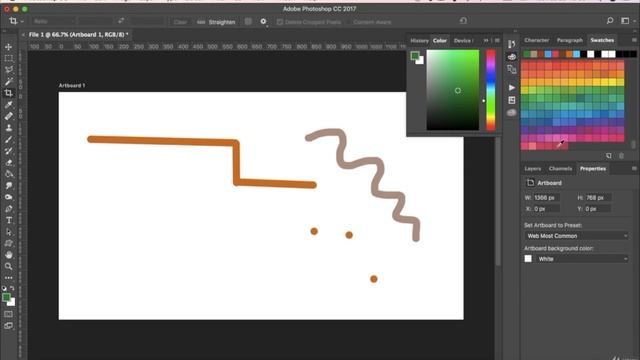This screenshot has width=640, height=360.
Task: Click Create new swatch icon
Action: [x=609, y=156]
